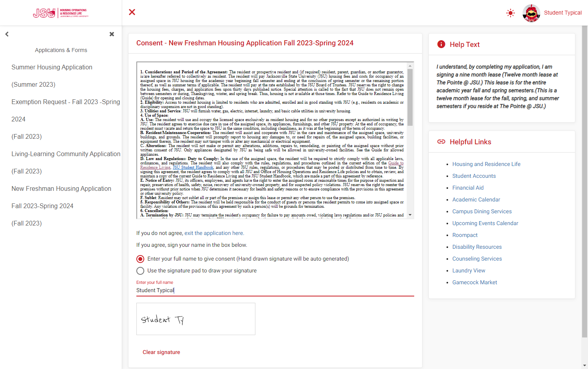Select Use the signature pad radio option
588x369 pixels.
point(140,271)
